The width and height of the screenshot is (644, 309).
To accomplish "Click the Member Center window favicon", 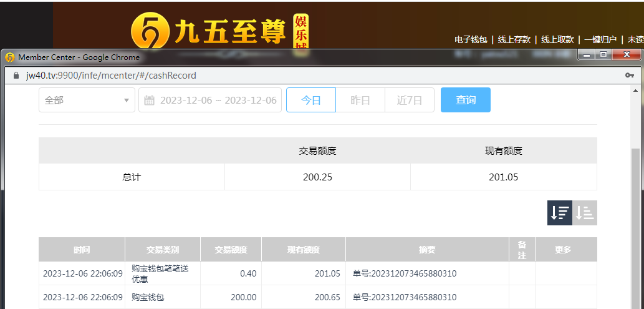I will [x=10, y=57].
